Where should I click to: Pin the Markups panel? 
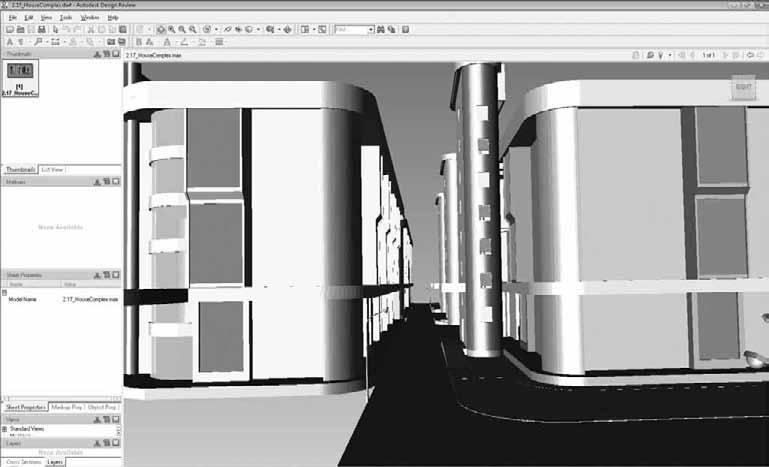coord(97,182)
